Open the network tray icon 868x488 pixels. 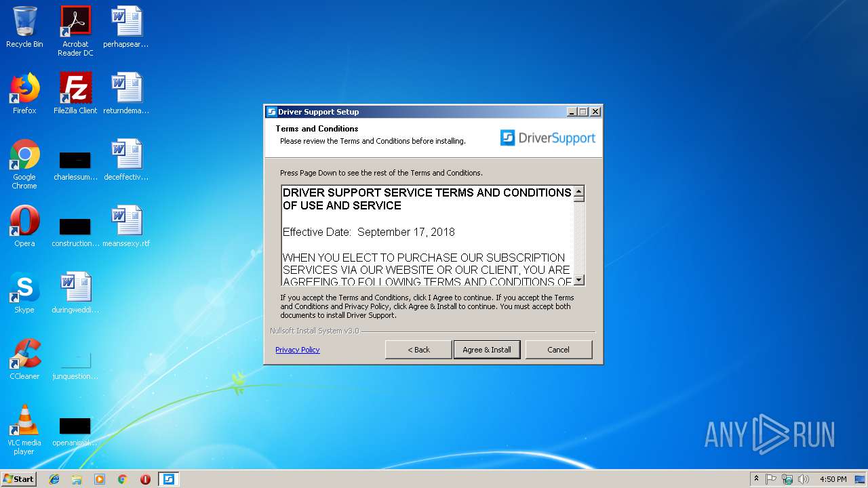[787, 479]
